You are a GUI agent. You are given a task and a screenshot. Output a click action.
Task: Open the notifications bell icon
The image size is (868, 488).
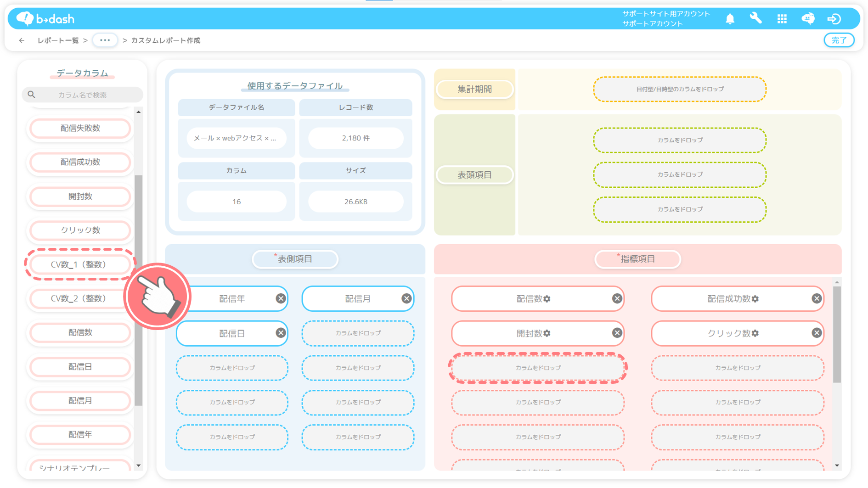(x=730, y=19)
